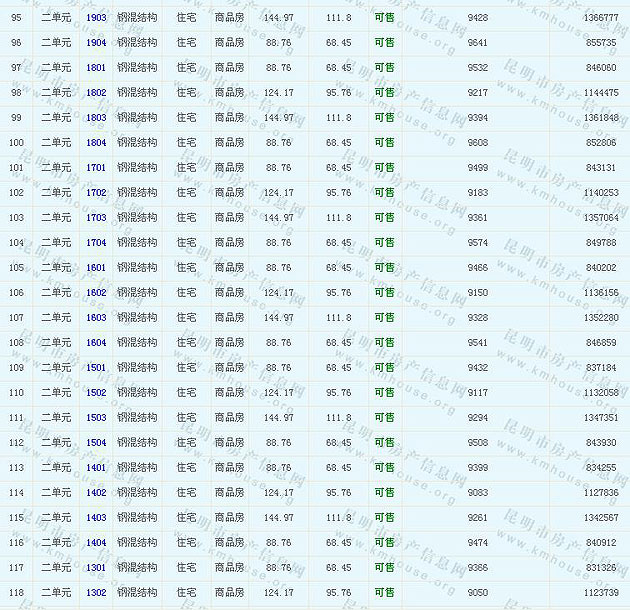Select row number 110 cell
Viewport: 630px width, 610px height.
pos(16,393)
